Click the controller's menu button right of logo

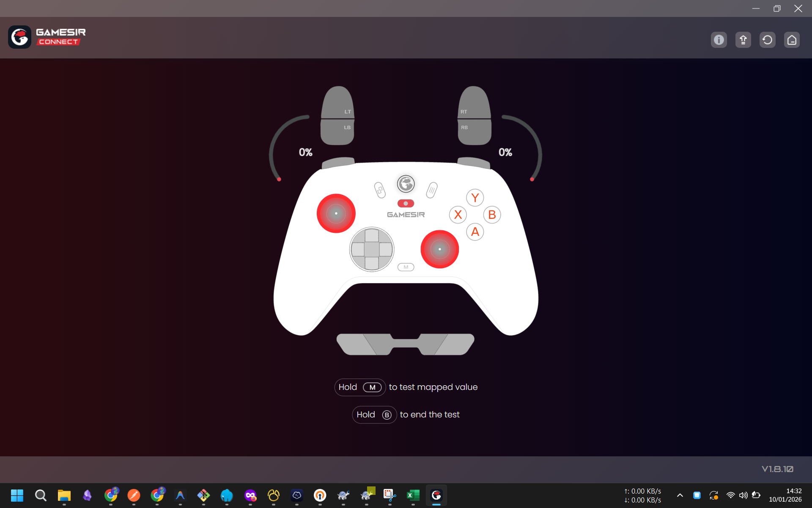(x=431, y=190)
